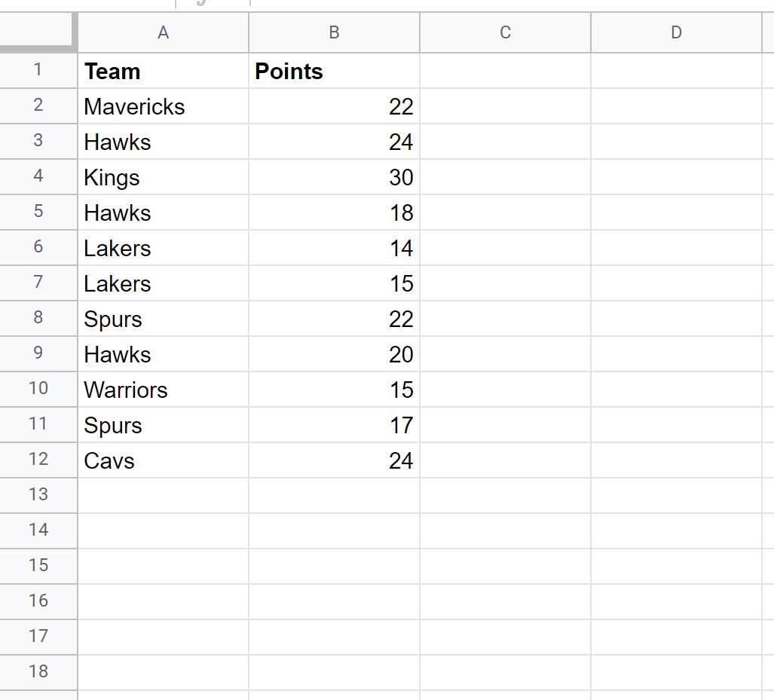This screenshot has width=774, height=700.
Task: Select column C header
Action: click(x=504, y=32)
